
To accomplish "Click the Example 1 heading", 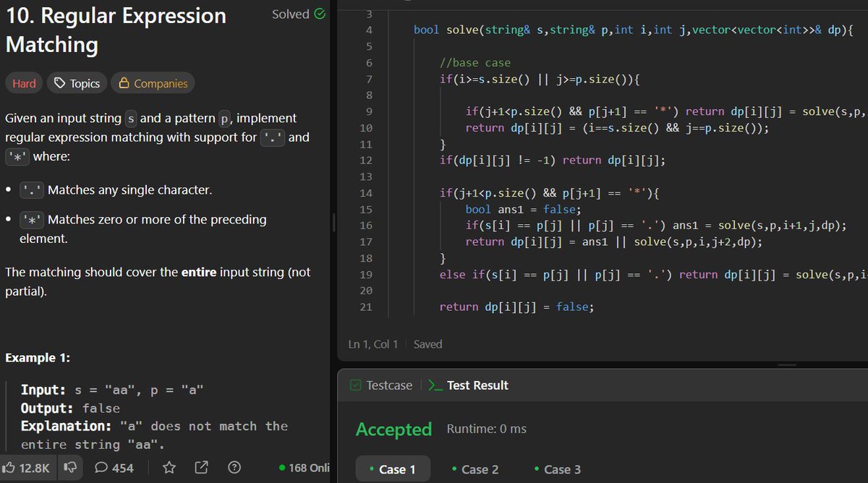I will click(38, 358).
